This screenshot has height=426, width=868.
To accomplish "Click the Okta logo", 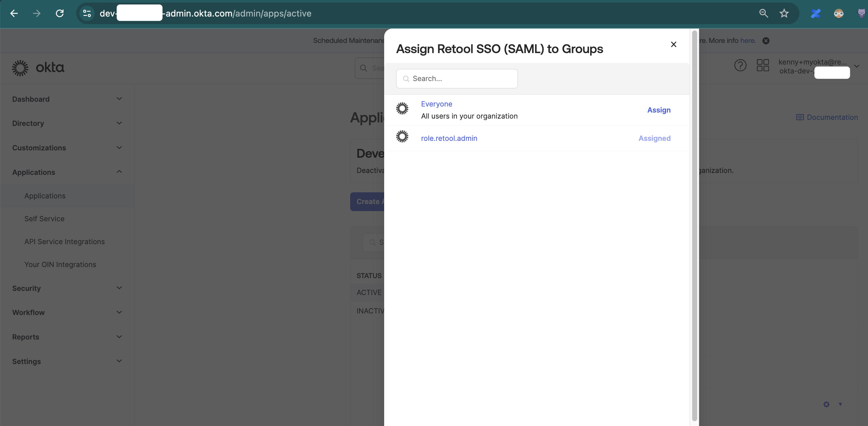I will [x=38, y=68].
